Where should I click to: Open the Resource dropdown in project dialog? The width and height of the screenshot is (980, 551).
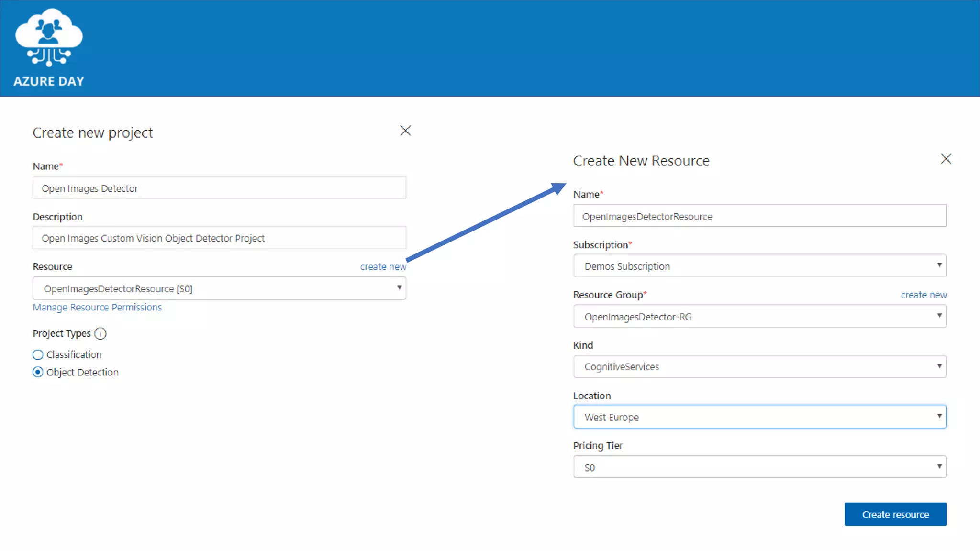tap(219, 288)
